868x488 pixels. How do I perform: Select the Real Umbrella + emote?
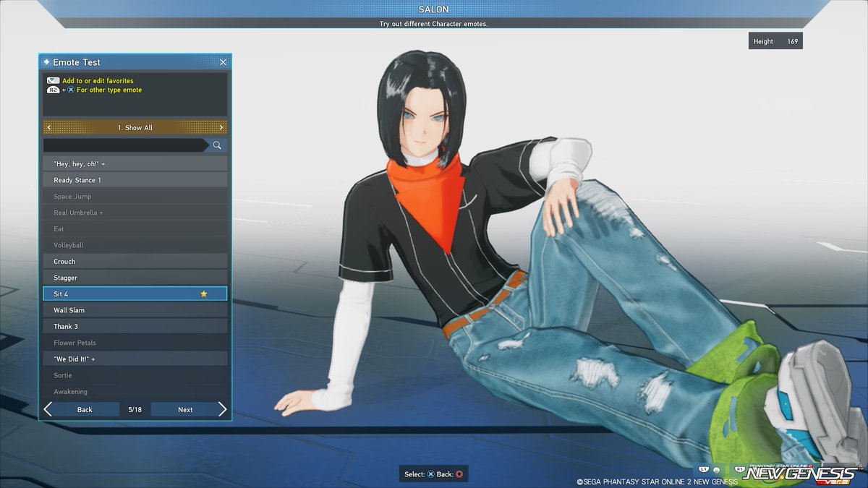(135, 213)
